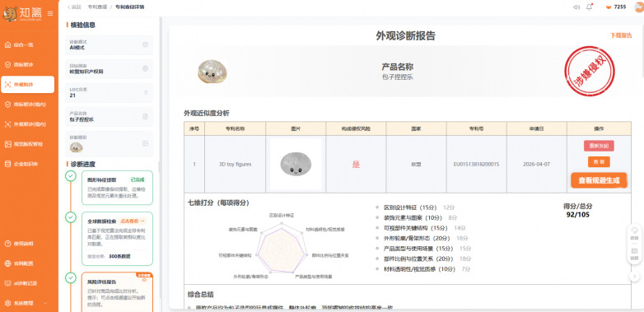
Task: Open 视觉版权 sidebar item with image icon
Action: 27,144
